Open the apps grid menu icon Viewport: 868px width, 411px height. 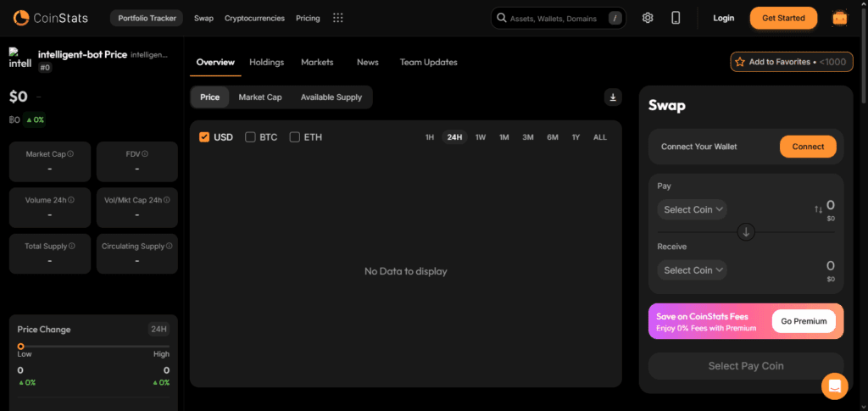[337, 19]
